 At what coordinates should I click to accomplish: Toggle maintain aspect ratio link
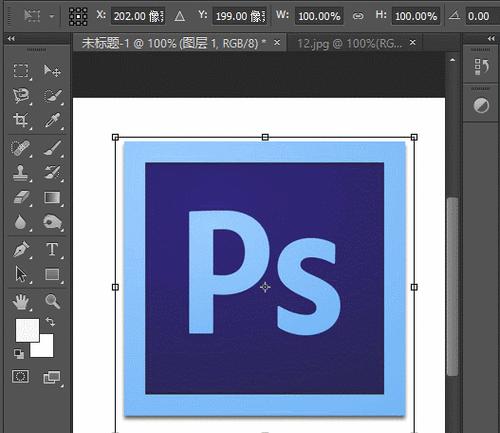tap(358, 16)
